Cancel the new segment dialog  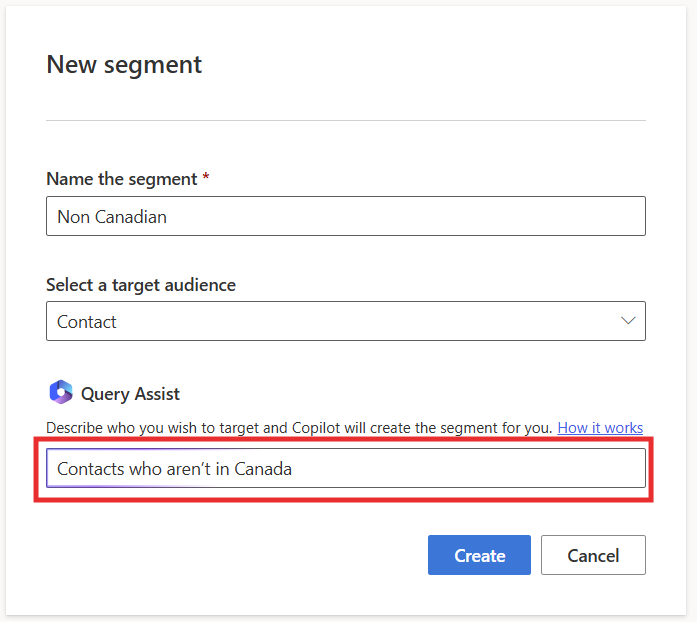(593, 555)
